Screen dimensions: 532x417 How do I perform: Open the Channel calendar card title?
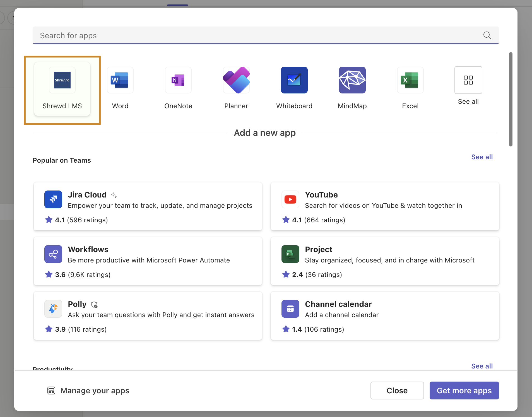pyautogui.click(x=338, y=304)
